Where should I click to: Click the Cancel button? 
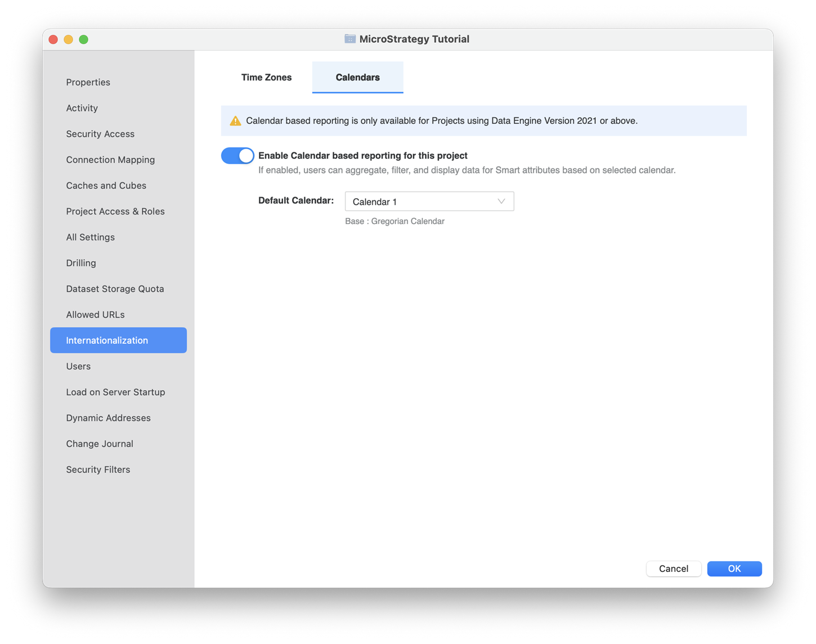pyautogui.click(x=673, y=569)
